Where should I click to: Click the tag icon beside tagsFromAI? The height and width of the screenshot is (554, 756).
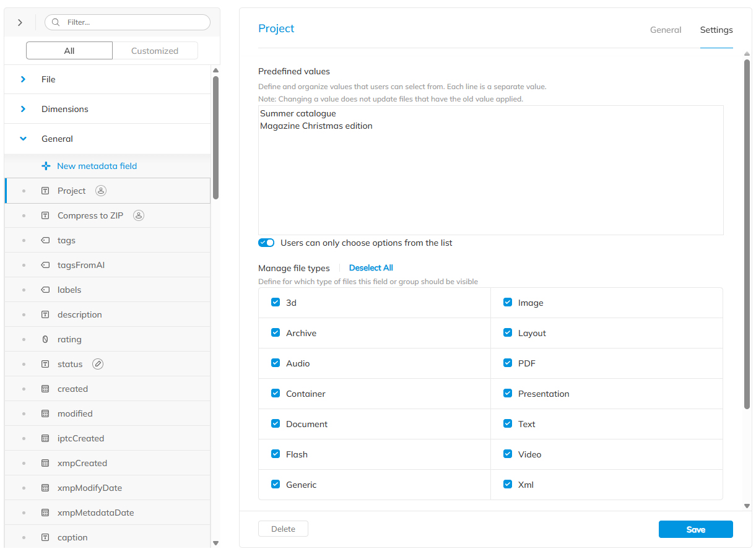pos(45,265)
